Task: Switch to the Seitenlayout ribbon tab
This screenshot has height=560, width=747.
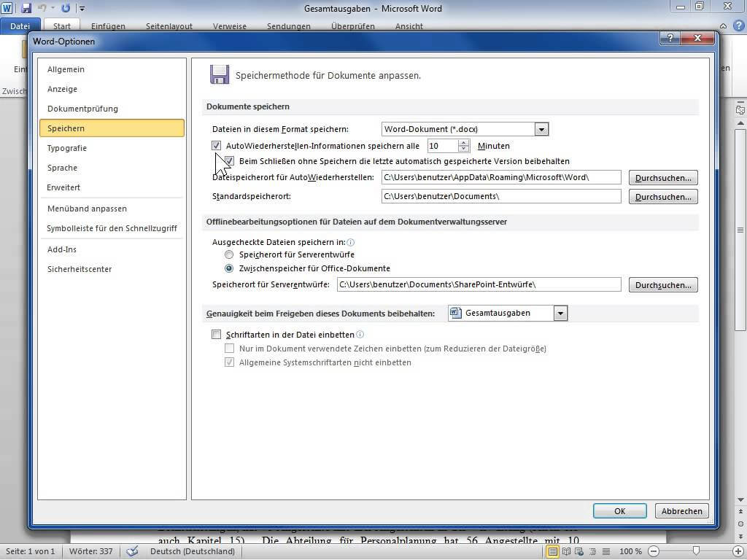Action: coord(169,26)
